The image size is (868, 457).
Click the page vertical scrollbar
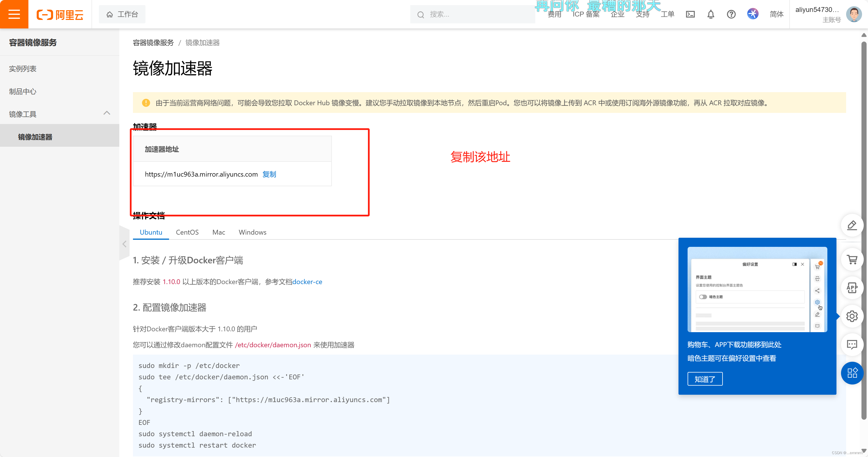coord(864,230)
